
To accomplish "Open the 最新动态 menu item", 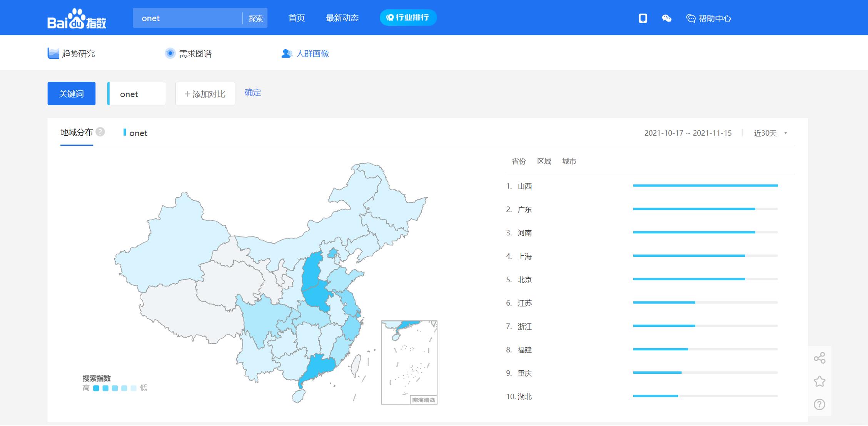I will (x=343, y=18).
